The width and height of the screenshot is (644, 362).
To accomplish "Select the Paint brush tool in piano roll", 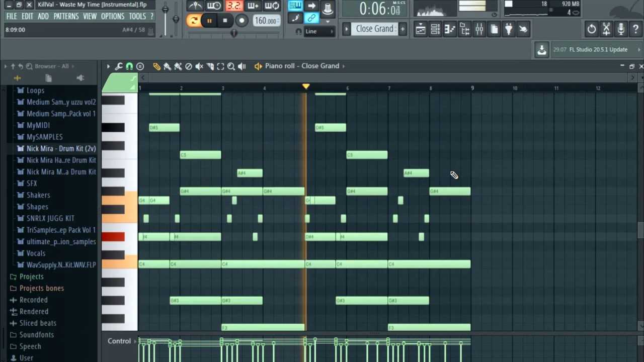I will tap(168, 66).
